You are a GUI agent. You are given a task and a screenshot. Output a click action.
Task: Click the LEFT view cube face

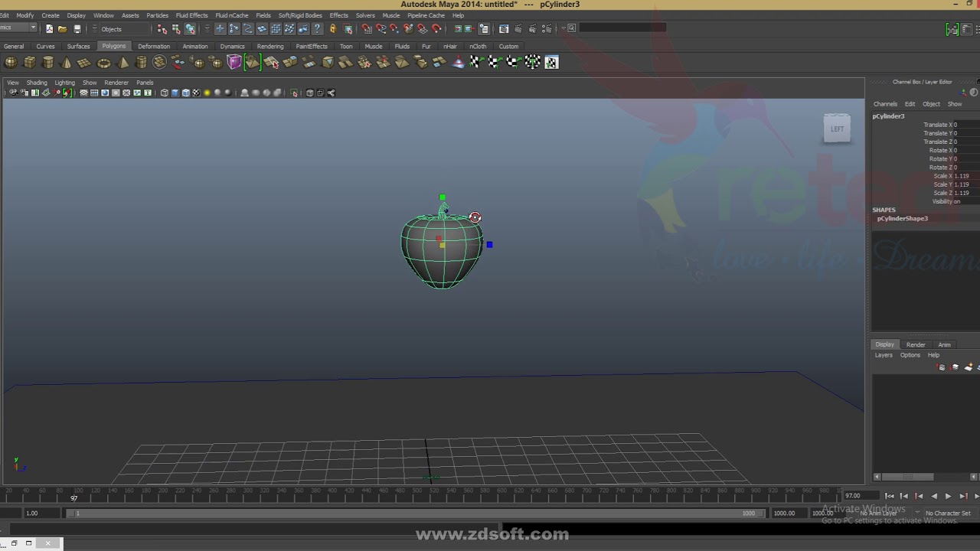pyautogui.click(x=837, y=129)
